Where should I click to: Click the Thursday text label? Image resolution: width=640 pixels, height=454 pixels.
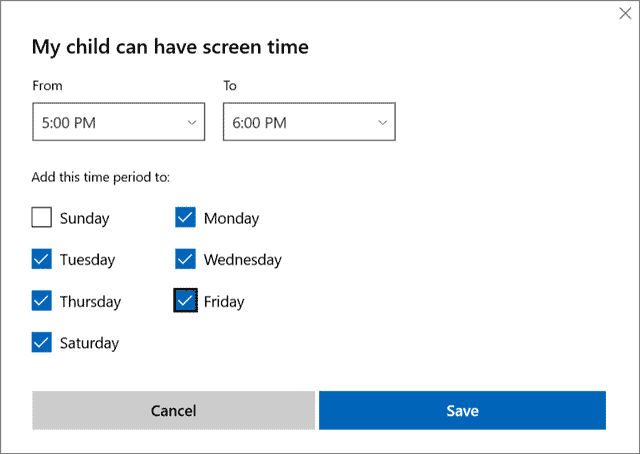(x=90, y=302)
